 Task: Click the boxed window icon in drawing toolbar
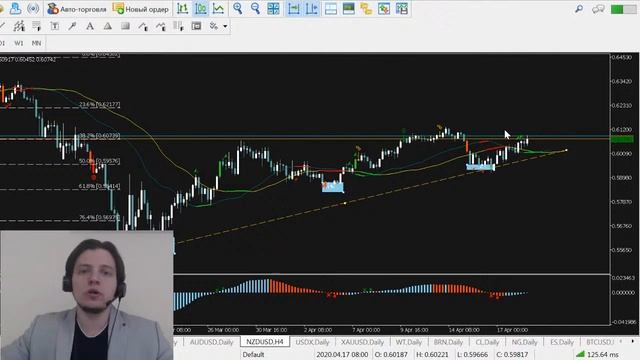click(x=196, y=26)
